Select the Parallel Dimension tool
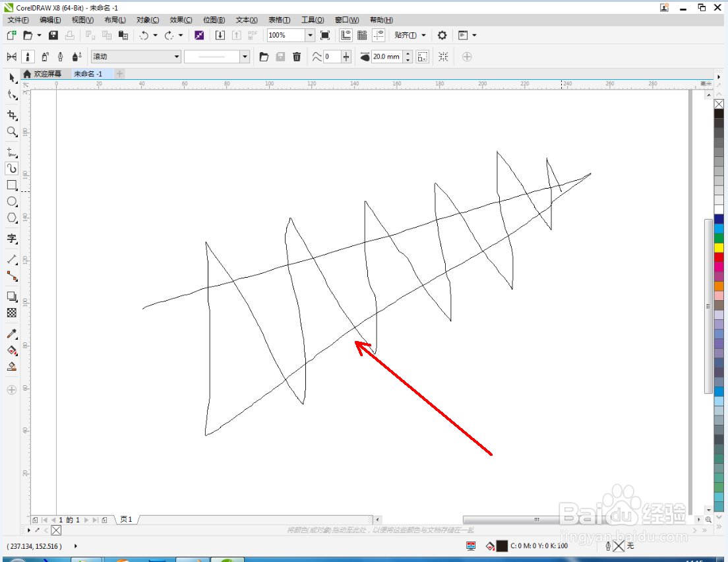The height and width of the screenshot is (562, 728). coord(12,260)
